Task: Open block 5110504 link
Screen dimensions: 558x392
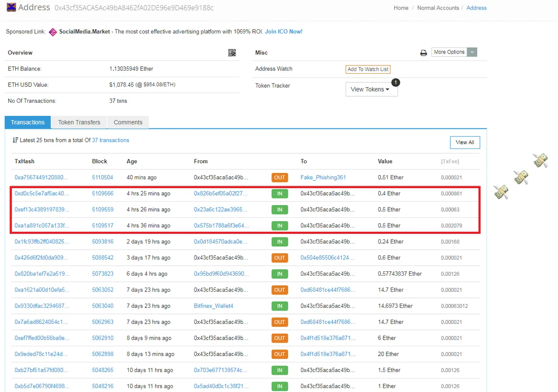Action: coord(102,177)
